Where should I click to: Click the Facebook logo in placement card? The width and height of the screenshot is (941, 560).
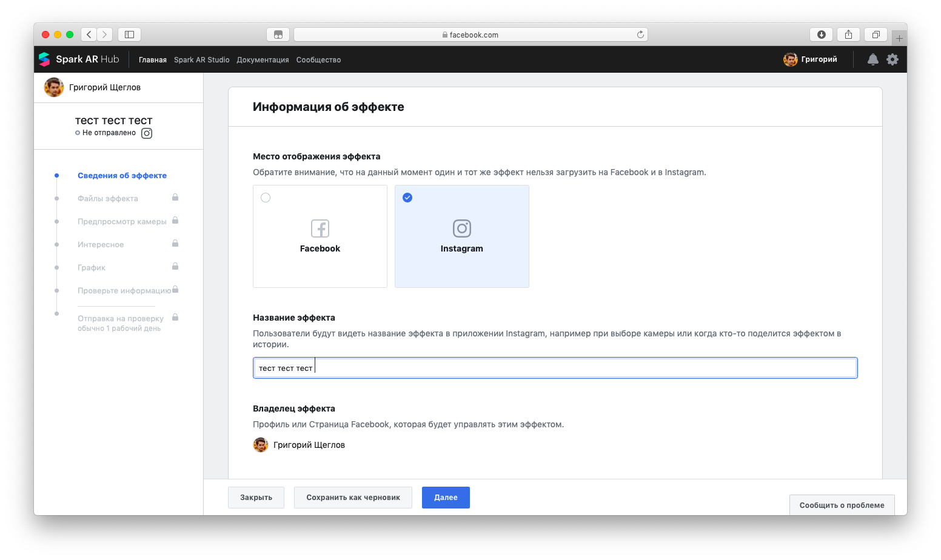coord(320,228)
